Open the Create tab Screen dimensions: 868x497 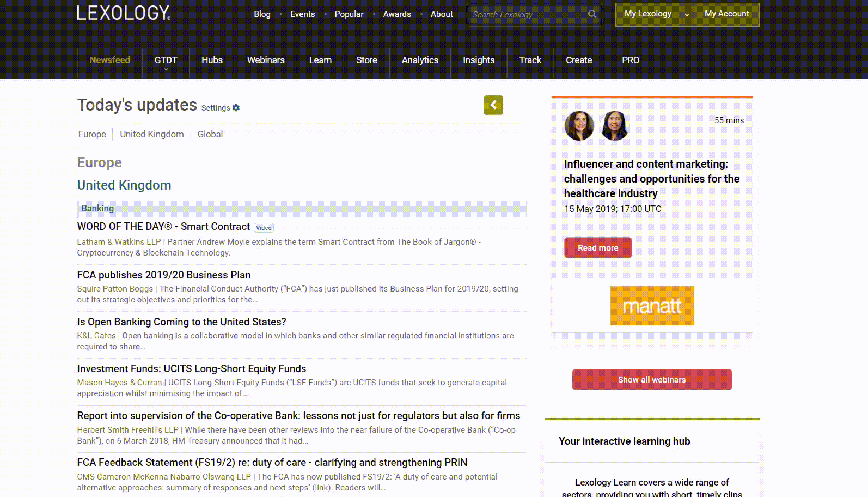(x=579, y=60)
